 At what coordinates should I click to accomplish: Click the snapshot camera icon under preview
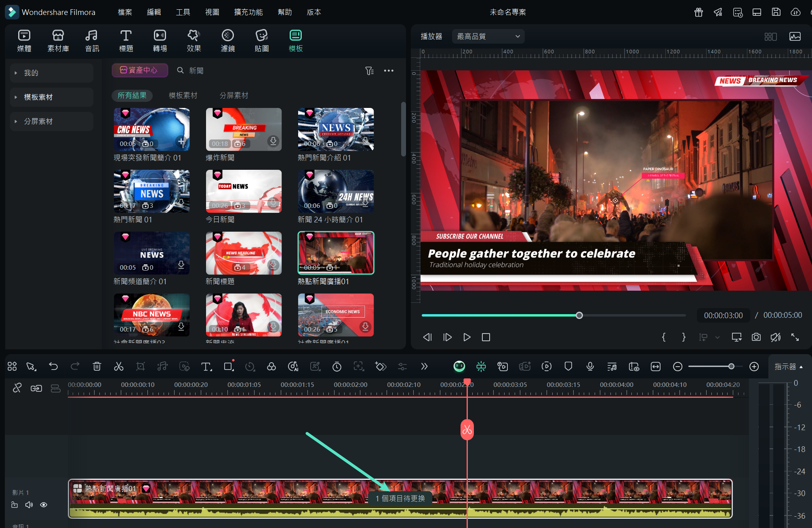coord(756,337)
